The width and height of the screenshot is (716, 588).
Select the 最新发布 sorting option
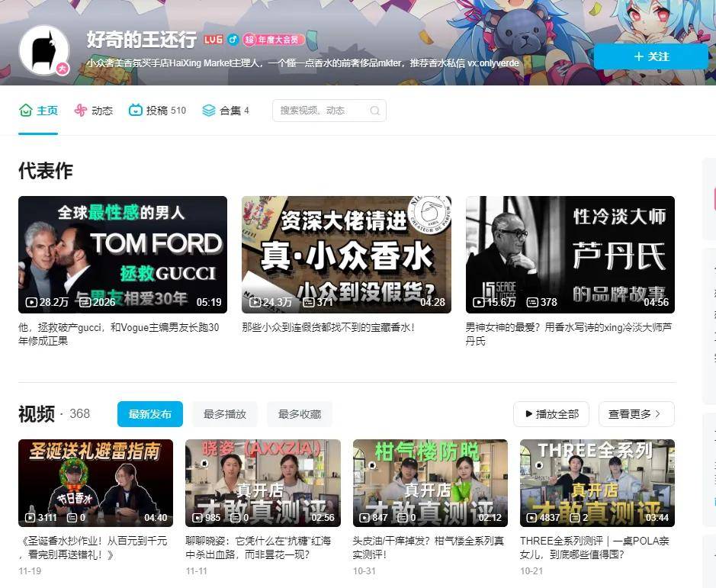pos(149,414)
